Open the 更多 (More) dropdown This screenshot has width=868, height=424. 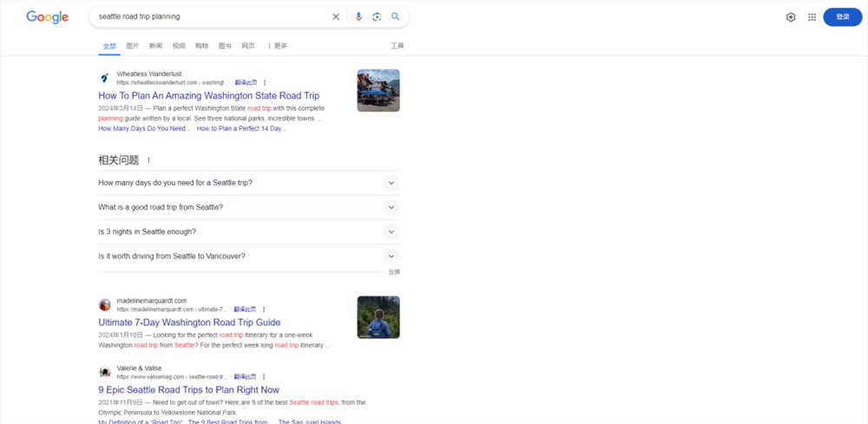(x=277, y=46)
